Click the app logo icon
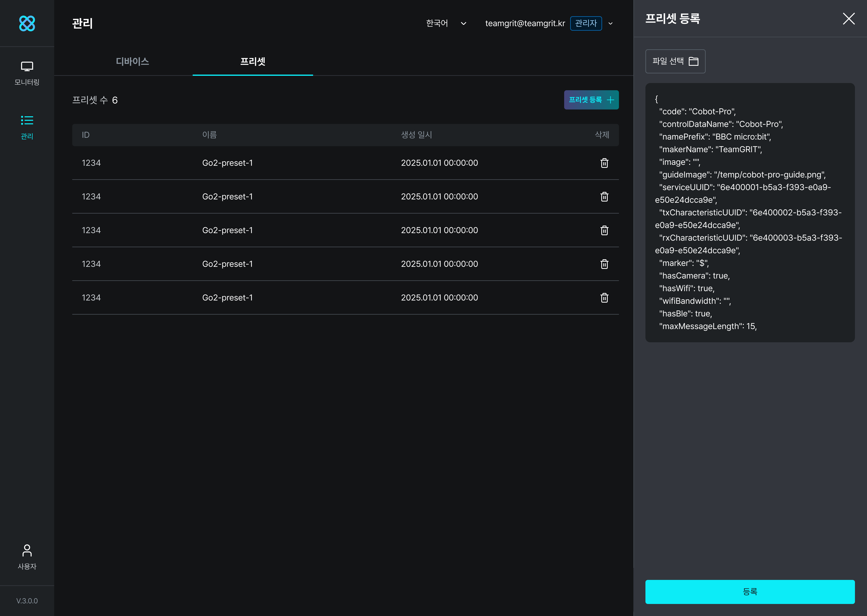 pyautogui.click(x=27, y=23)
